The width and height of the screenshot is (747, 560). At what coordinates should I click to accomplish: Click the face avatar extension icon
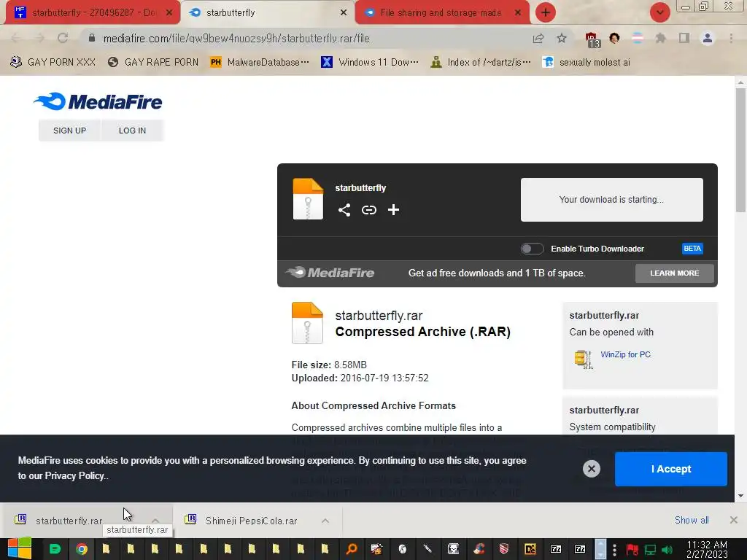point(614,38)
